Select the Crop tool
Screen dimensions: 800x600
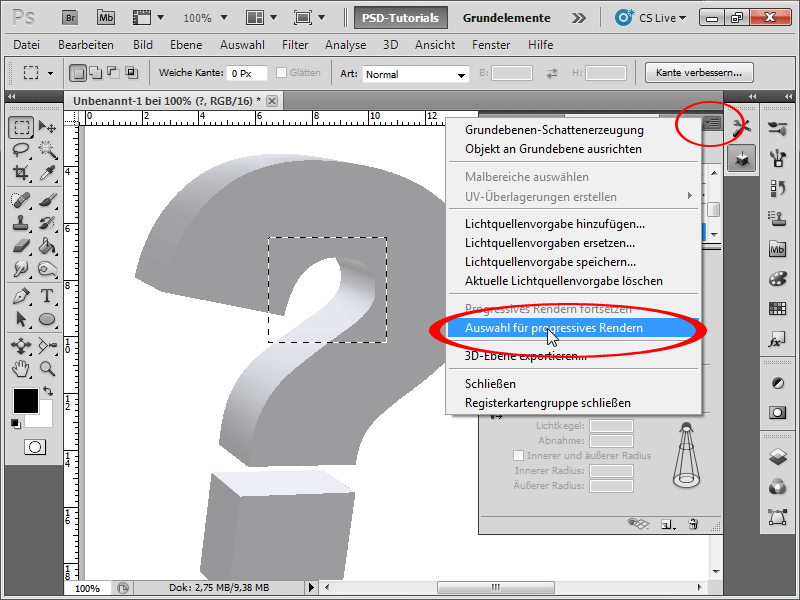point(21,173)
